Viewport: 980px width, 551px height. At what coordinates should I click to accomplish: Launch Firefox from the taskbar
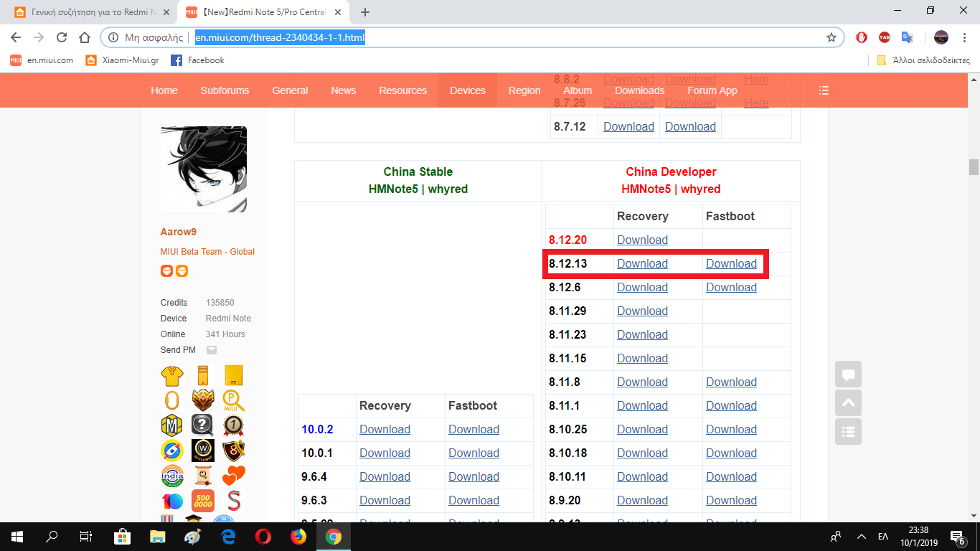click(298, 536)
